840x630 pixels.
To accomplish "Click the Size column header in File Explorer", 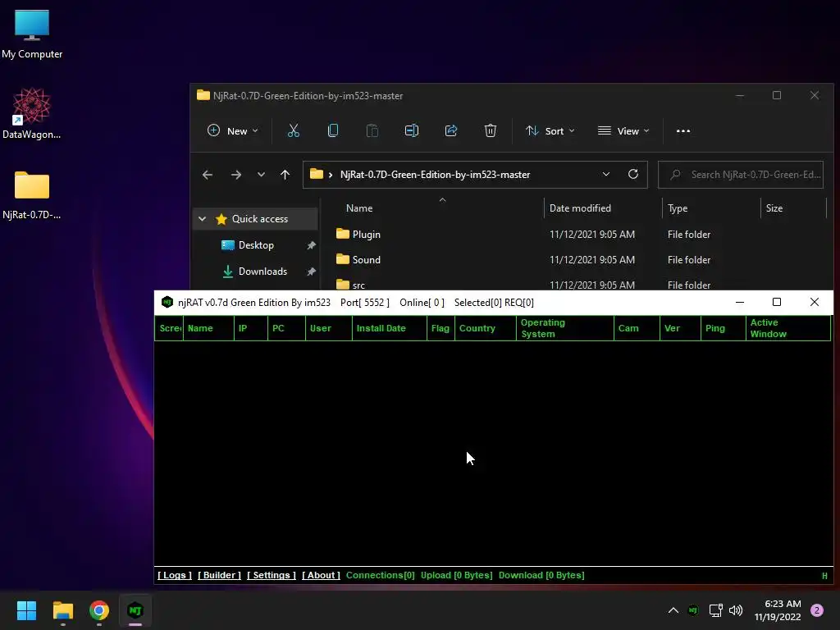I will pos(774,208).
